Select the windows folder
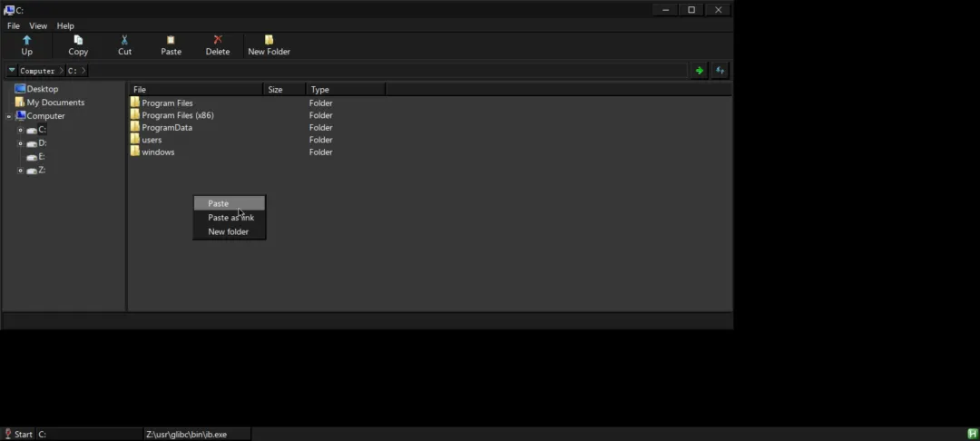 [158, 152]
